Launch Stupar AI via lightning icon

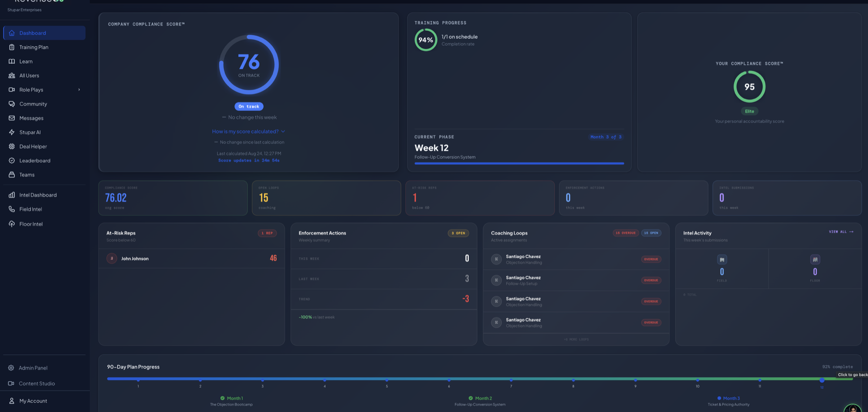pos(12,132)
